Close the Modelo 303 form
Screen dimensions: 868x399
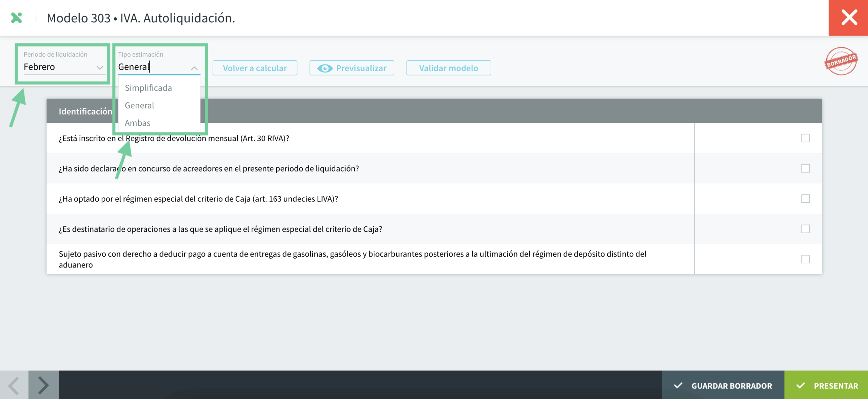point(848,18)
